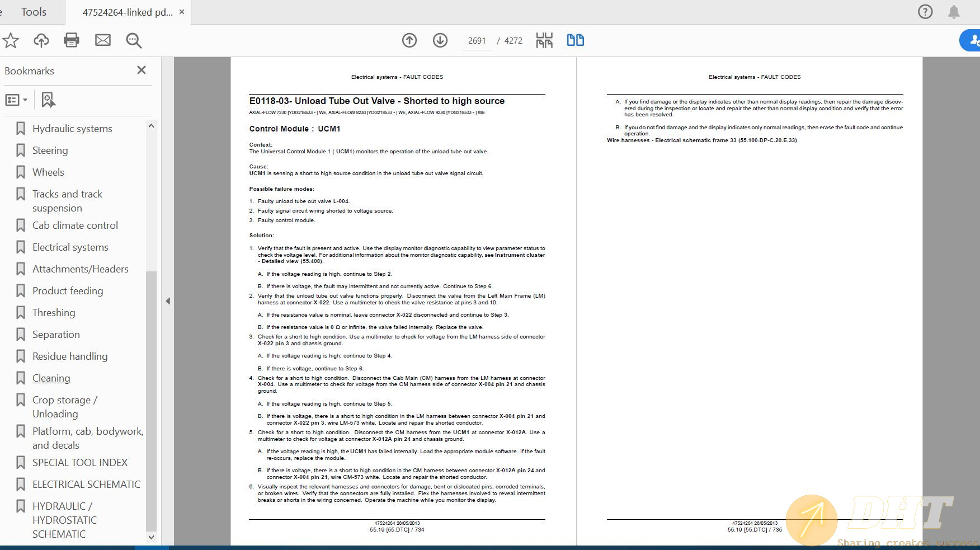The height and width of the screenshot is (550, 980).
Task: Click the print icon
Action: (x=72, y=40)
